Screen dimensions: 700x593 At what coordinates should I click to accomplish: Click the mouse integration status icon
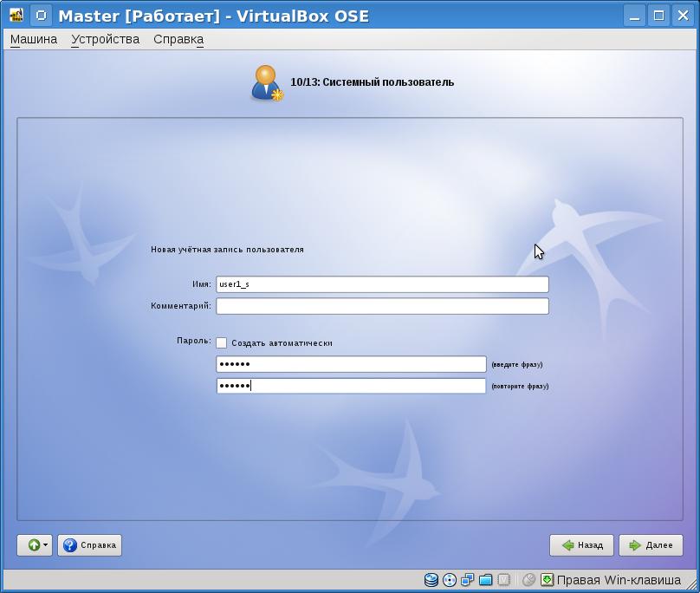(x=528, y=580)
